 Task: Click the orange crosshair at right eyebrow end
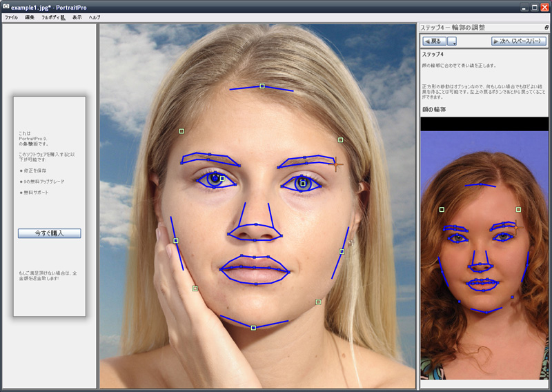tap(336, 164)
